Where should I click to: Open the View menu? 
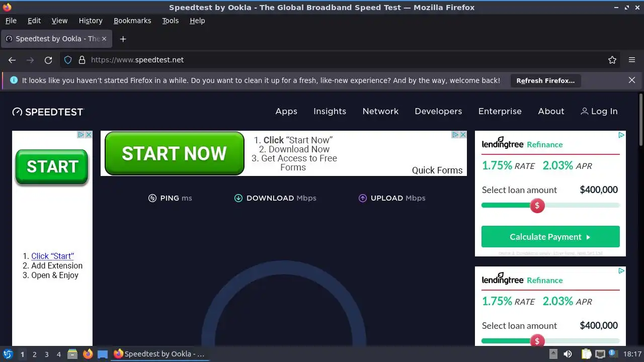click(x=59, y=21)
